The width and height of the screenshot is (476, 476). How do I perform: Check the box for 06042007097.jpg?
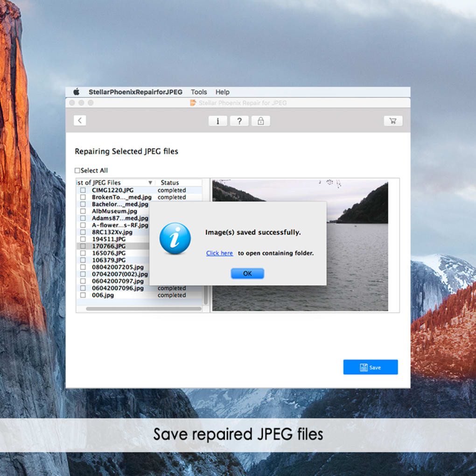(83, 281)
